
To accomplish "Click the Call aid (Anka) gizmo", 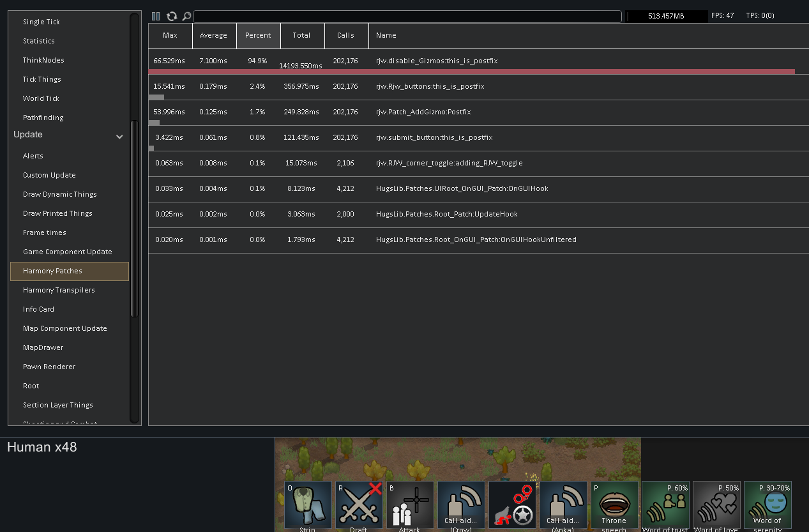I will 563,505.
